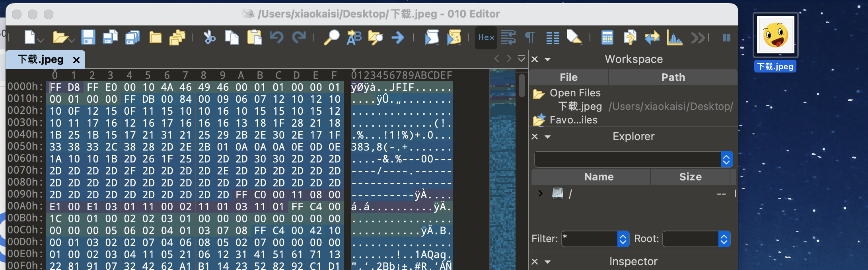Toggle Hex edit mode button

[486, 37]
